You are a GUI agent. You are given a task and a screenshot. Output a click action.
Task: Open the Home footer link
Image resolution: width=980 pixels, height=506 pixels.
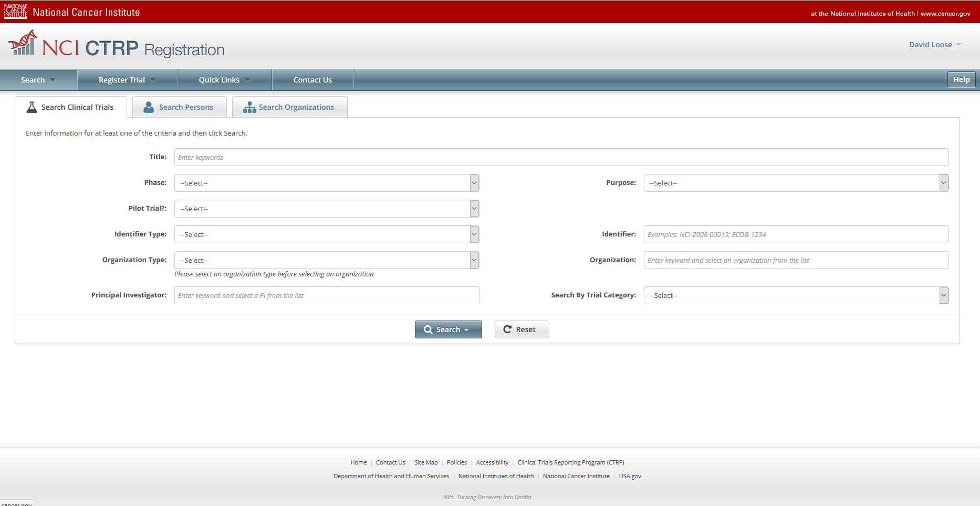tap(359, 462)
